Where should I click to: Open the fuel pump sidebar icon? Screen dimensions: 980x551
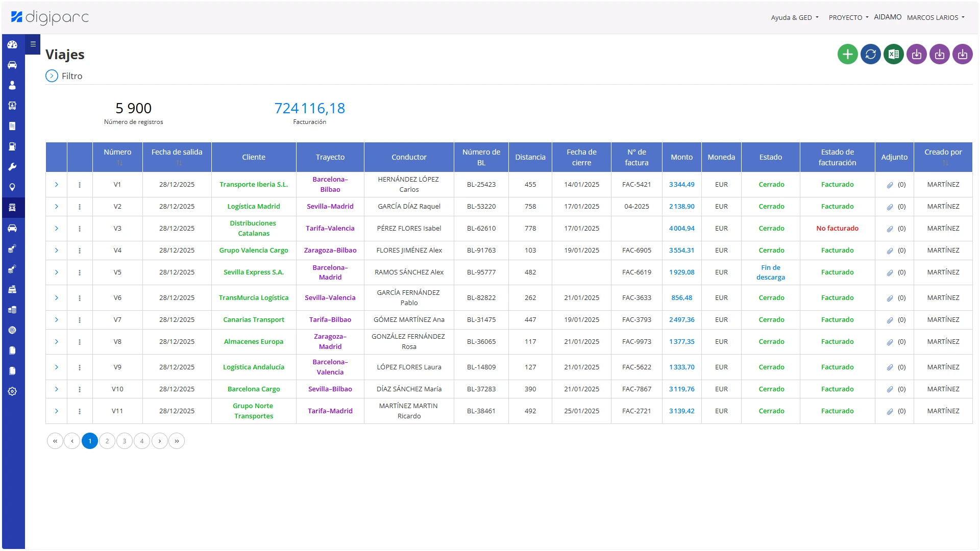(12, 146)
